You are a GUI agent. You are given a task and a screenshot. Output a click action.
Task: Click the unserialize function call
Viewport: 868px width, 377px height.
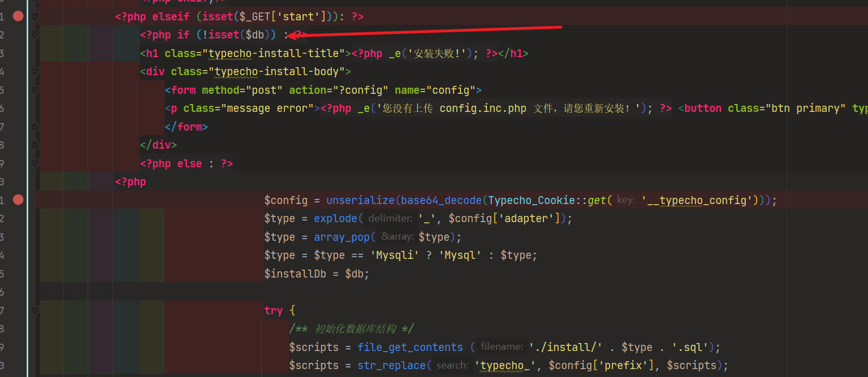tap(360, 200)
